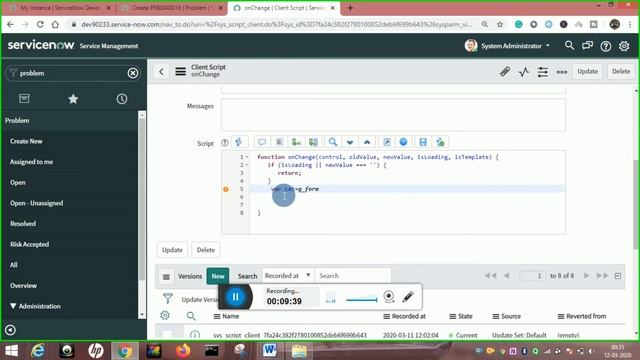640x360 pixels.
Task: Click find next down arrow in script toolbar
Action: [x=350, y=142]
